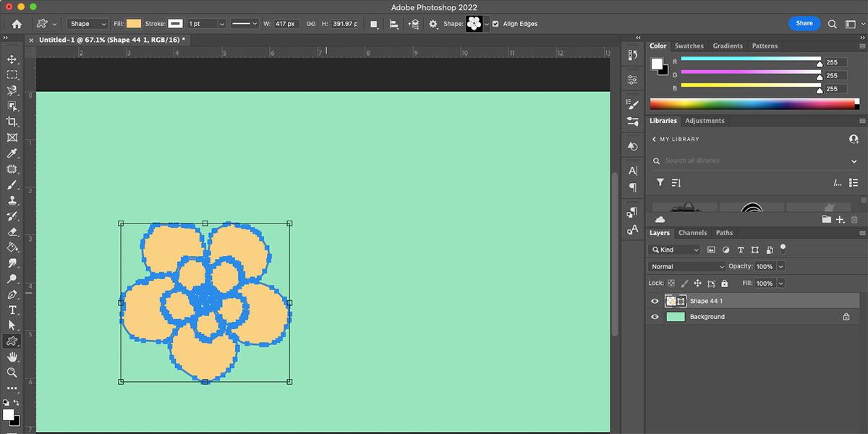
Task: Select the Move tool
Action: point(12,59)
